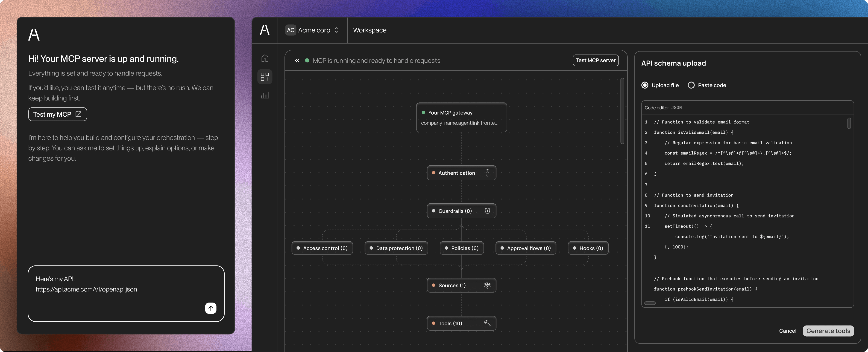Screen dimensions: 868x352
Task: Cancel the API schema upload
Action: [x=787, y=331]
